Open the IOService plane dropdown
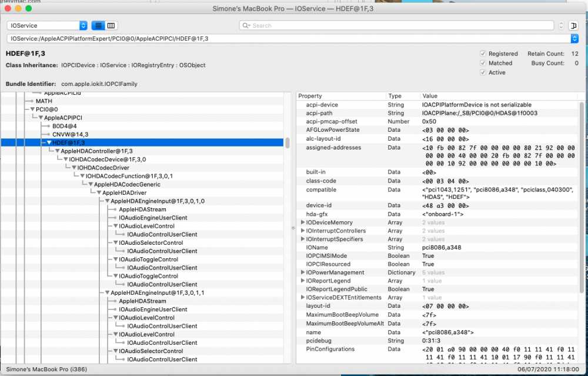Screen dimensions: 588x376 point(47,25)
